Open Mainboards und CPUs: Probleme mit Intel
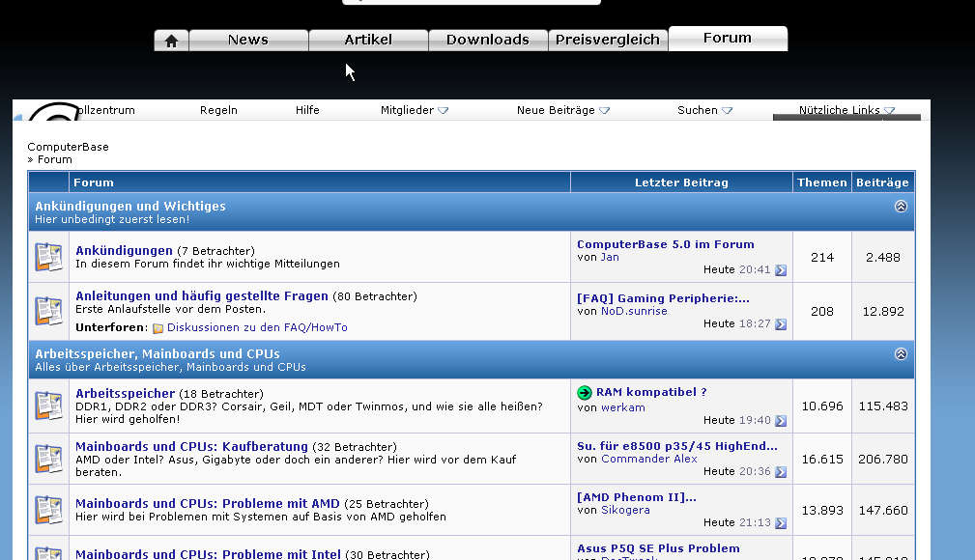Screen dimensions: 975x560 (208, 554)
